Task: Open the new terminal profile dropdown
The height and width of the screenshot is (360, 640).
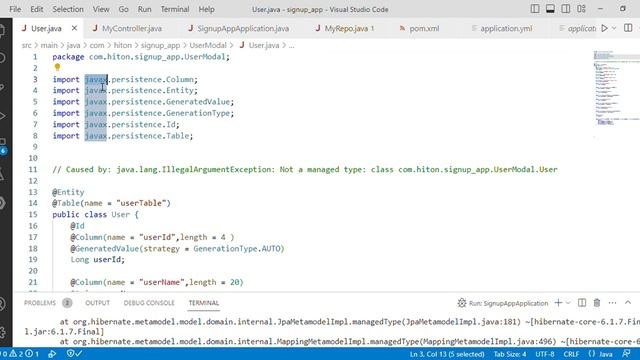Action: 568,303
